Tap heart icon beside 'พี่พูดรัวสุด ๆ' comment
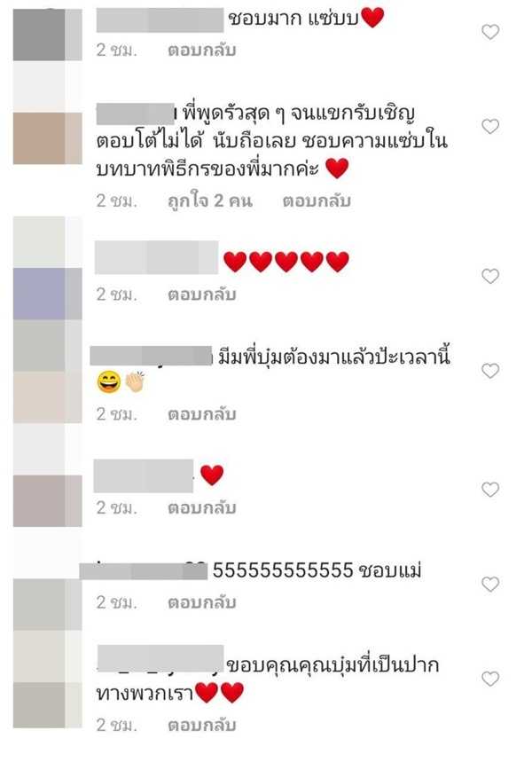This screenshot has width=532, height=762. (490, 126)
